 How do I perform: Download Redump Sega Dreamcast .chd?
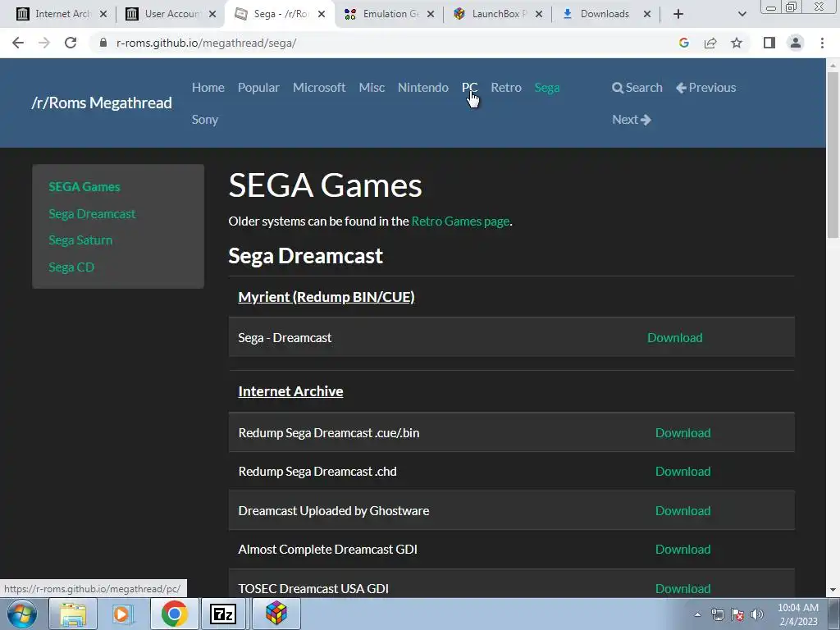click(x=683, y=472)
